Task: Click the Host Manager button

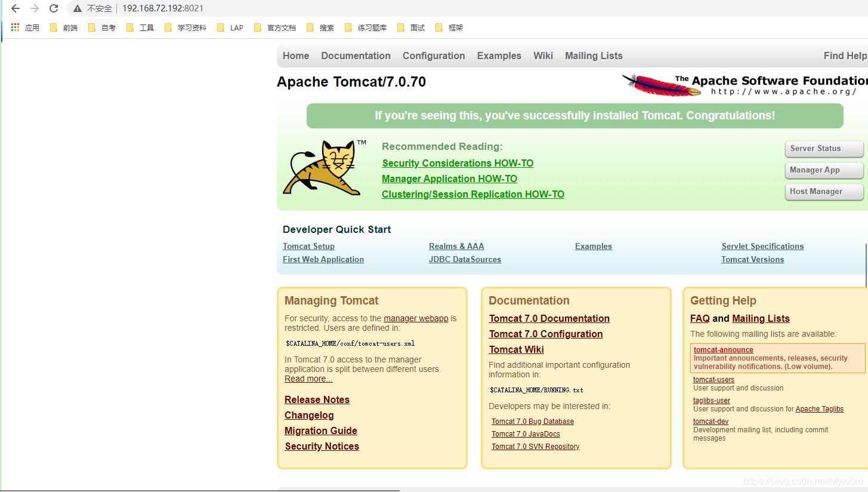Action: point(824,192)
